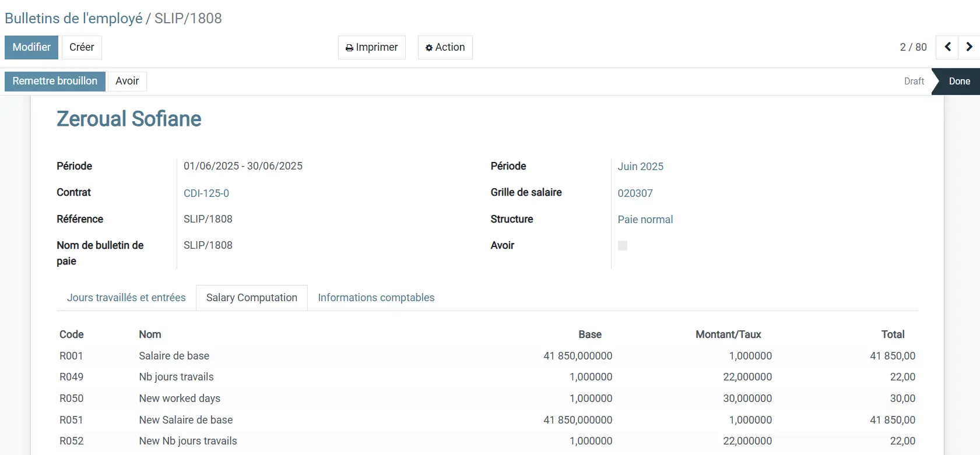This screenshot has height=455, width=980.
Task: Click the Imprimer print button
Action: 371,47
